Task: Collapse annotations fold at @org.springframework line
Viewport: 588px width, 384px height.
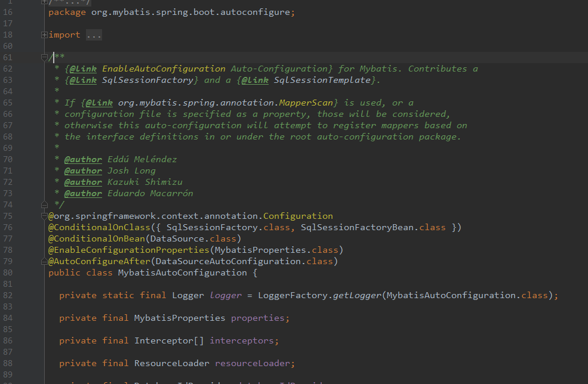Action: pyautogui.click(x=44, y=216)
